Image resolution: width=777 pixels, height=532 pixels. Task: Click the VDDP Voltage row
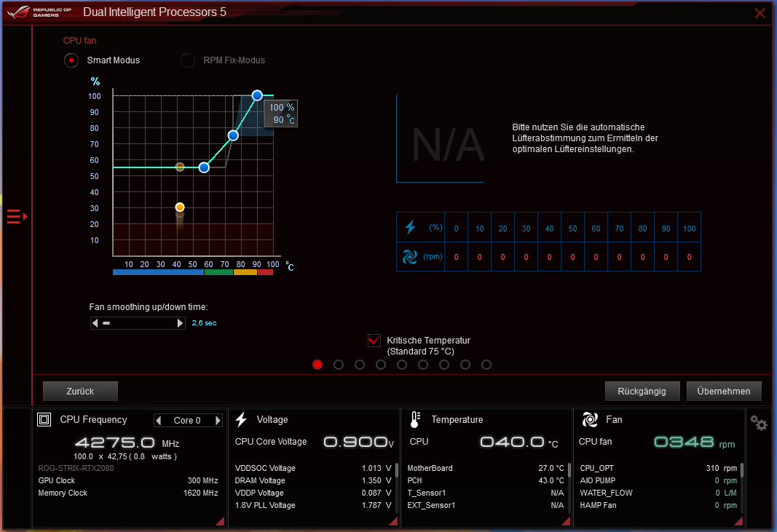[x=313, y=493]
